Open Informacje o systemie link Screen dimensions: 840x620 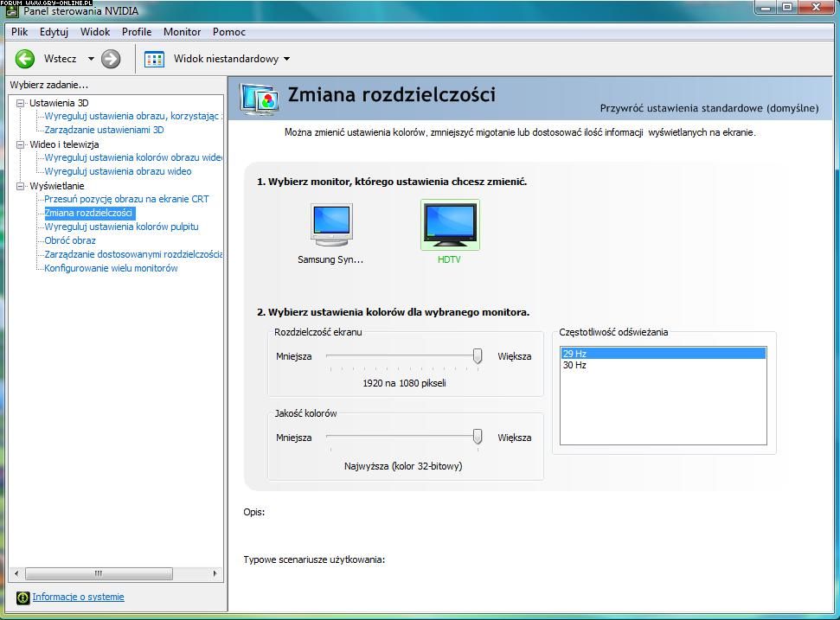coord(78,597)
